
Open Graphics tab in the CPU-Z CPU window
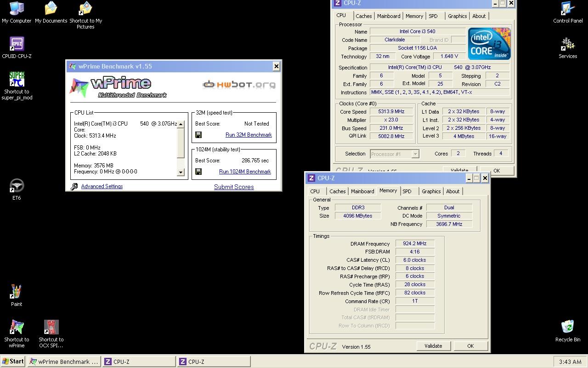click(457, 16)
